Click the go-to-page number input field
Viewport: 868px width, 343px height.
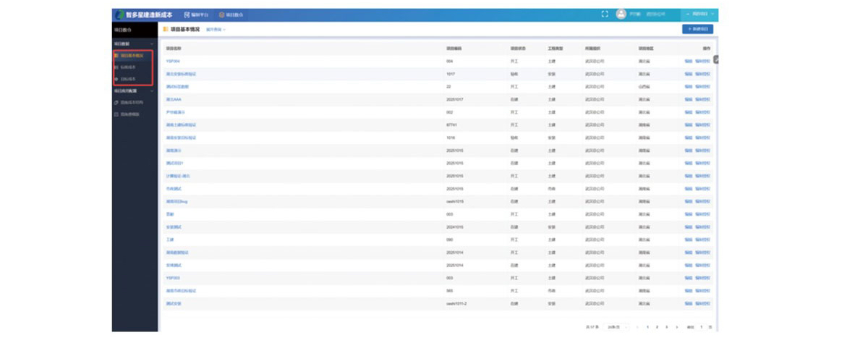tap(701, 327)
